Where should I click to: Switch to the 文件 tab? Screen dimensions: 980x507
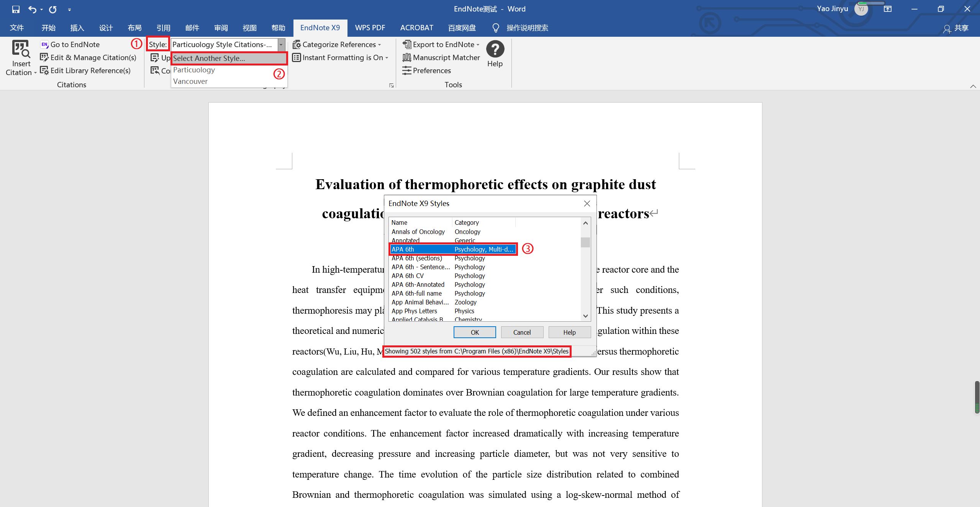[x=17, y=28]
